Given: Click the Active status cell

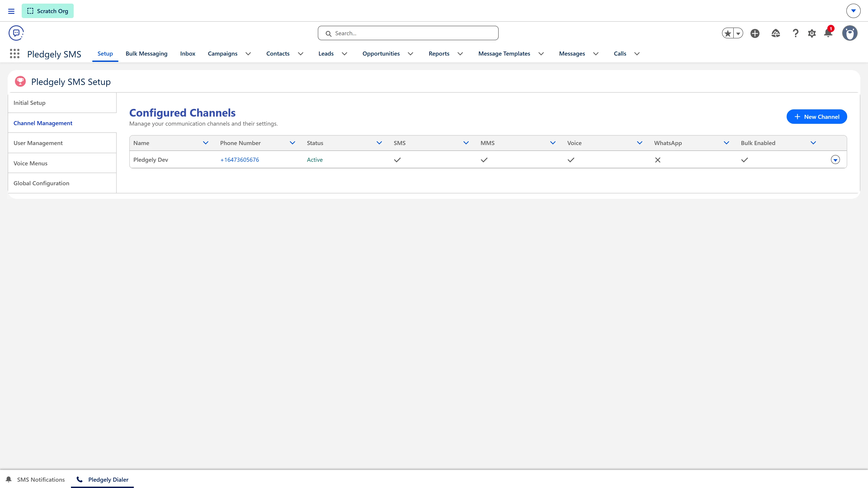Looking at the screenshot, I should (x=315, y=160).
